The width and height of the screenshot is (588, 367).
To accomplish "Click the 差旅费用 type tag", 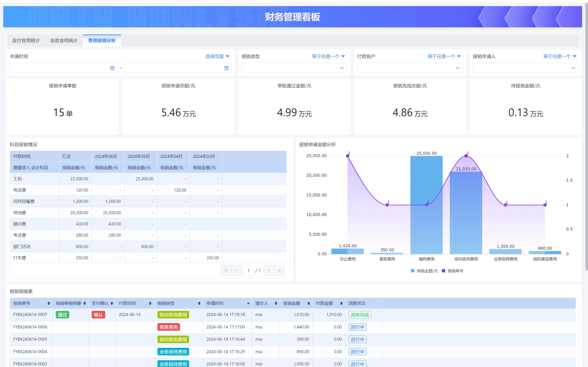I will pos(168,327).
